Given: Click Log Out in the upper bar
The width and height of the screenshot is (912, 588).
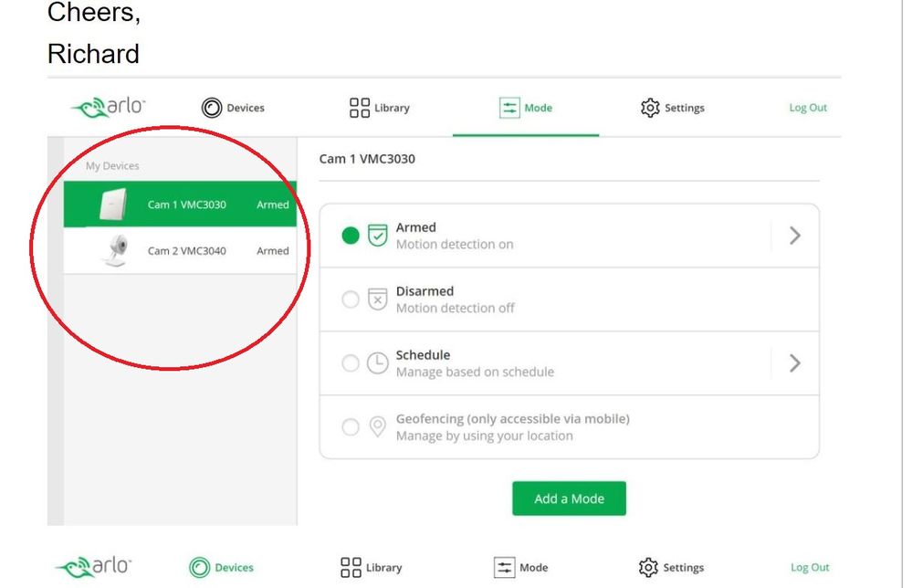Looking at the screenshot, I should coord(808,108).
